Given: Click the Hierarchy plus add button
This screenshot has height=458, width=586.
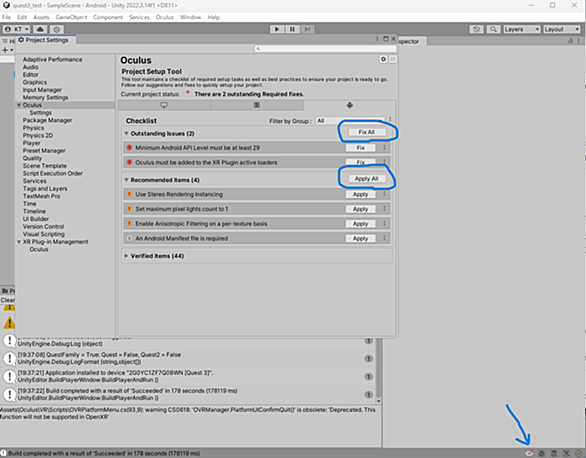Looking at the screenshot, I should click(x=7, y=50).
